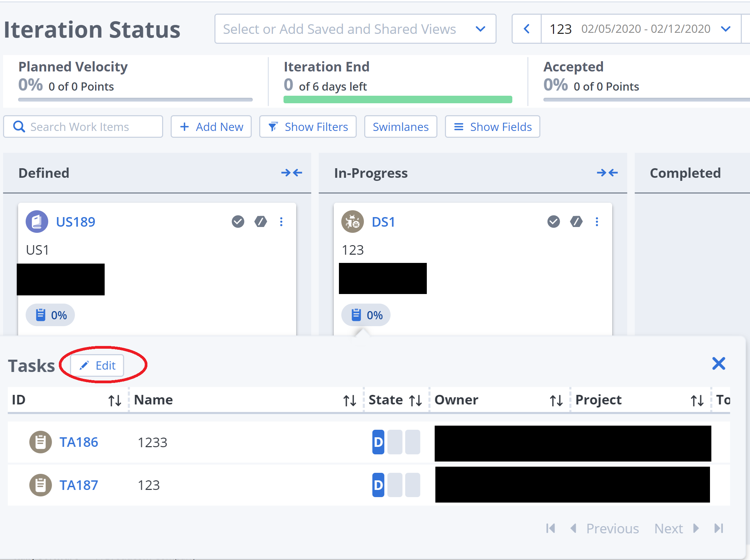Screen dimensions: 750x560
Task: Expand the iteration 123 date dropdown
Action: (x=725, y=29)
